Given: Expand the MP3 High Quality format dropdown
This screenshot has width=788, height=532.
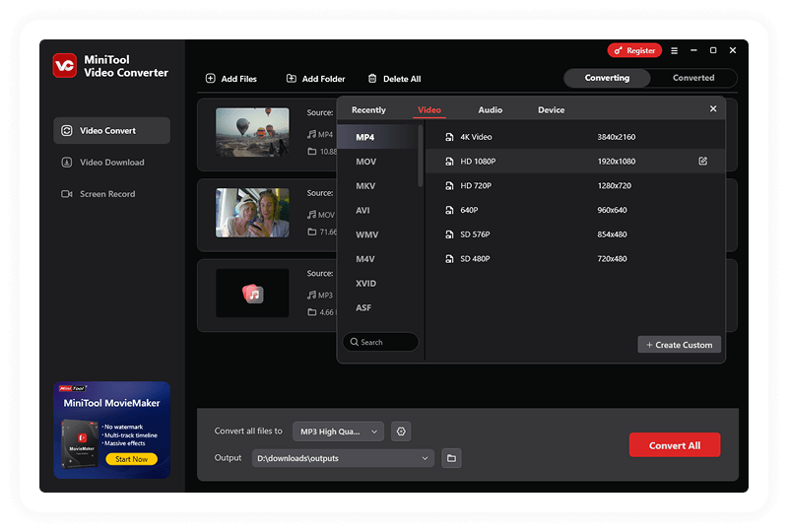Looking at the screenshot, I should (x=338, y=431).
